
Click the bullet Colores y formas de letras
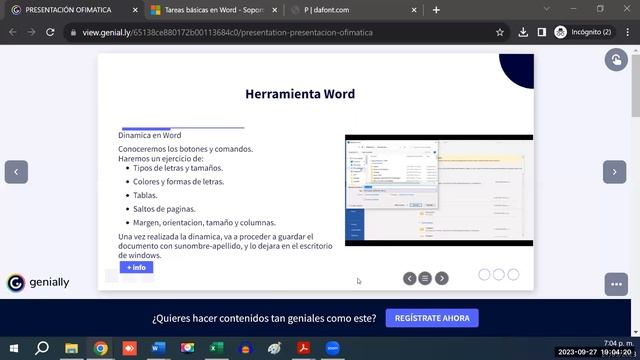click(178, 182)
